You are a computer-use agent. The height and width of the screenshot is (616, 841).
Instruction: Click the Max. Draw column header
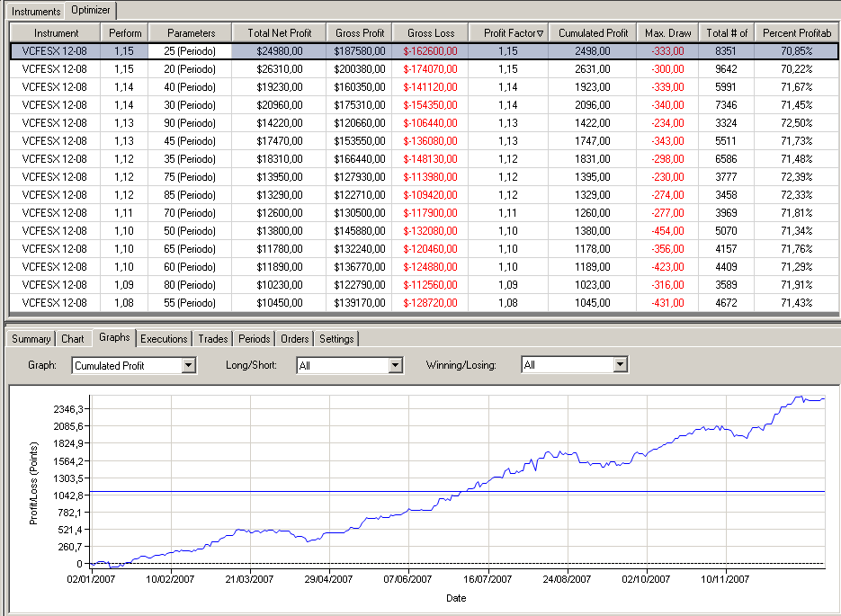pyautogui.click(x=667, y=33)
